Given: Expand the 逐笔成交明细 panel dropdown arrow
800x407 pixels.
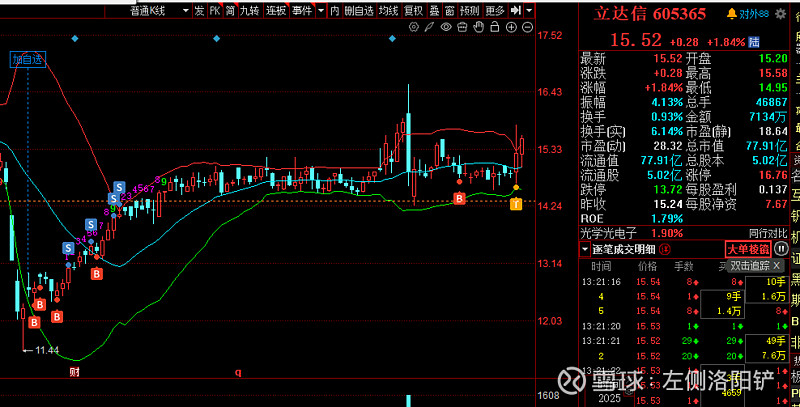Looking at the screenshot, I should click(x=585, y=249).
